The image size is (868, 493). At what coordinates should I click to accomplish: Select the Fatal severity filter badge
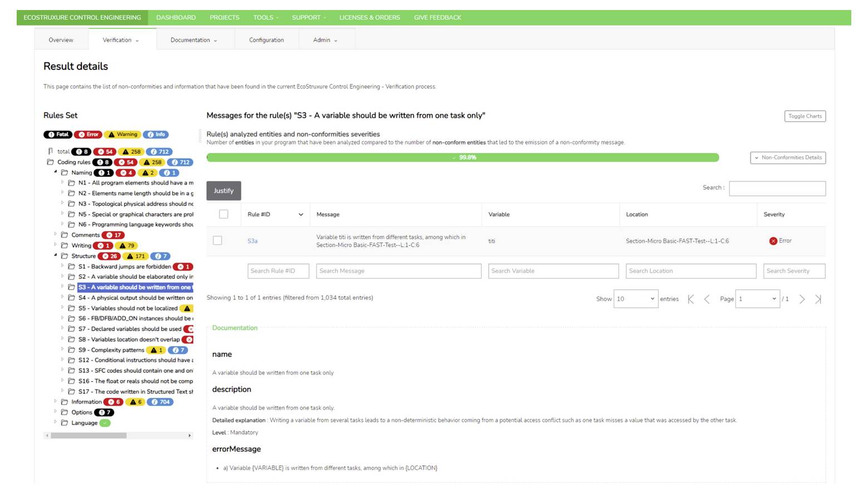coord(57,134)
